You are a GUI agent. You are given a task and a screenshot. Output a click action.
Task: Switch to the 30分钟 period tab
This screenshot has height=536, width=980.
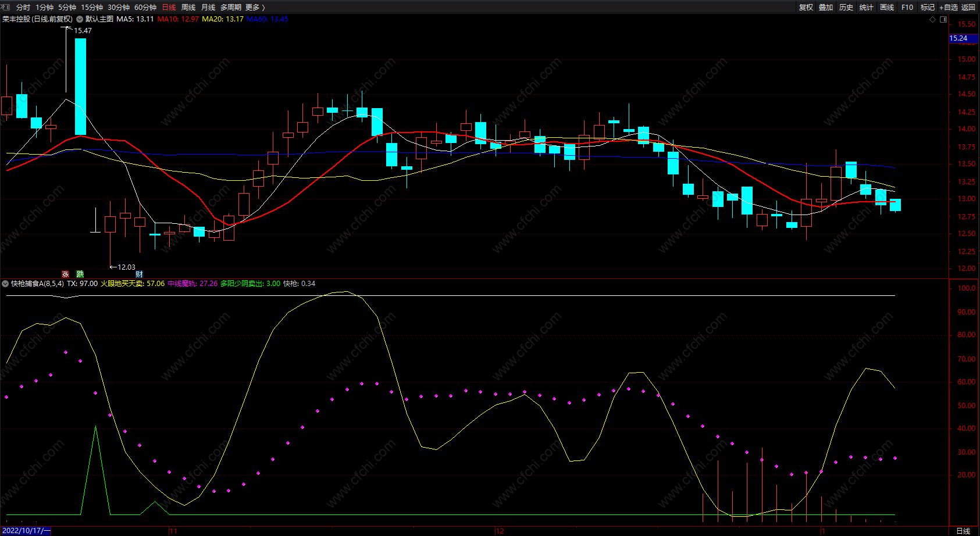[119, 8]
